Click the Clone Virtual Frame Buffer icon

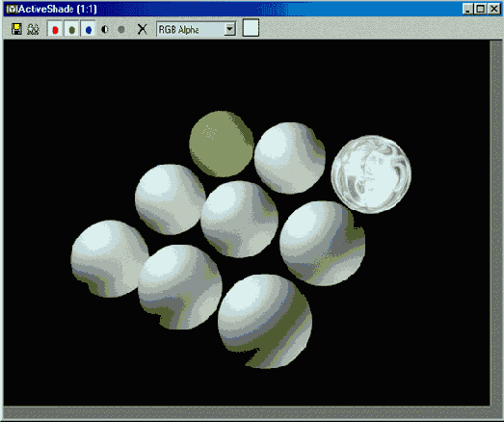33,29
